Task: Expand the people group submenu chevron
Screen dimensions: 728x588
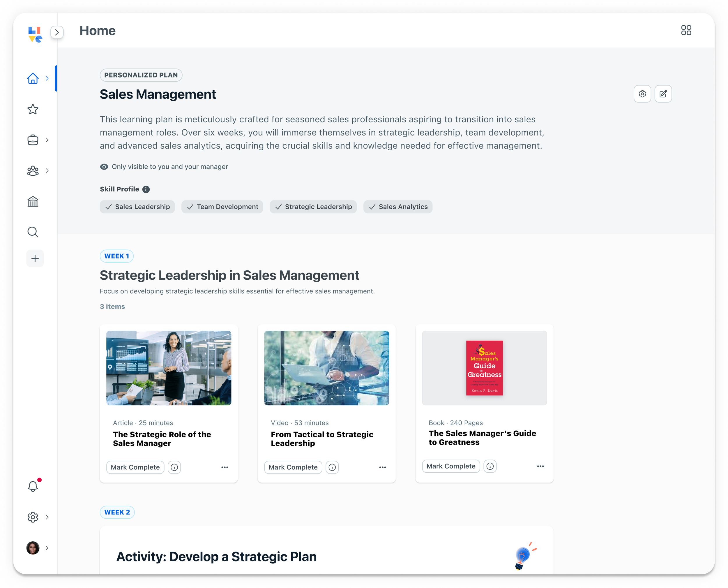Action: [x=47, y=171]
